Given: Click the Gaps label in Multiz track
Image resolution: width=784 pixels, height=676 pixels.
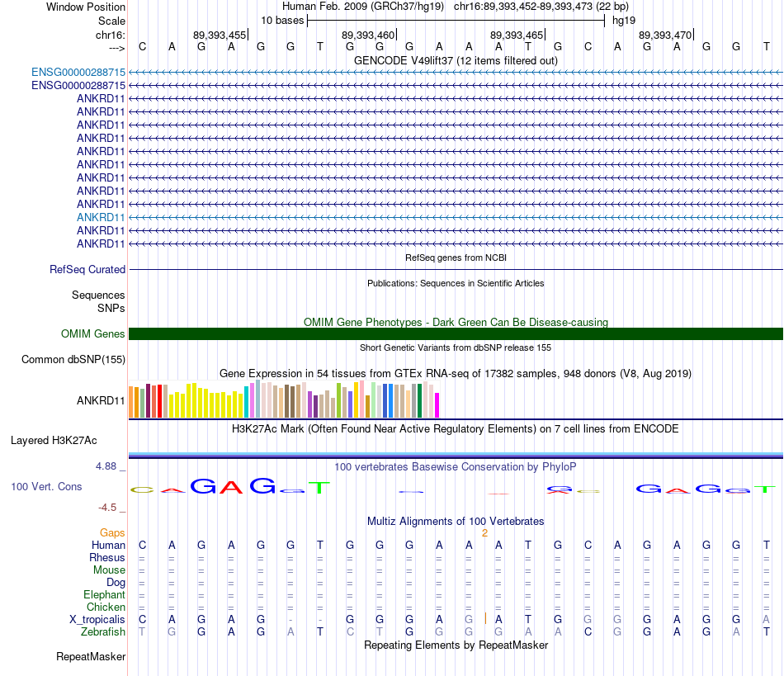Looking at the screenshot, I should click(x=112, y=533).
